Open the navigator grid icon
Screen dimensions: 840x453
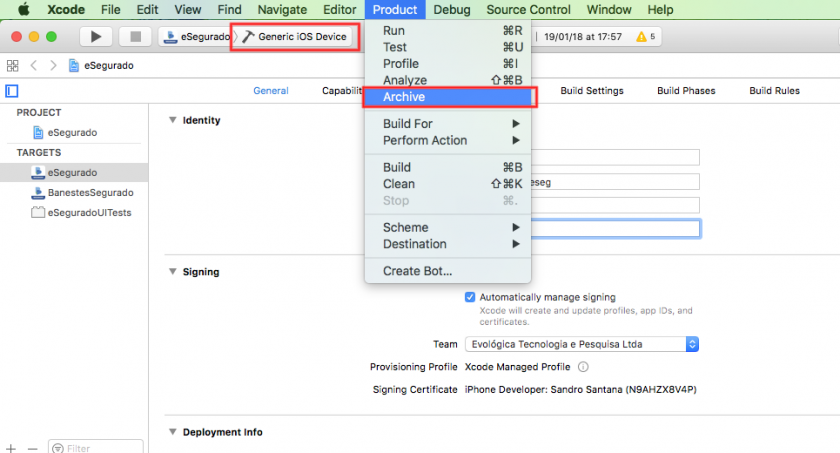coord(13,65)
